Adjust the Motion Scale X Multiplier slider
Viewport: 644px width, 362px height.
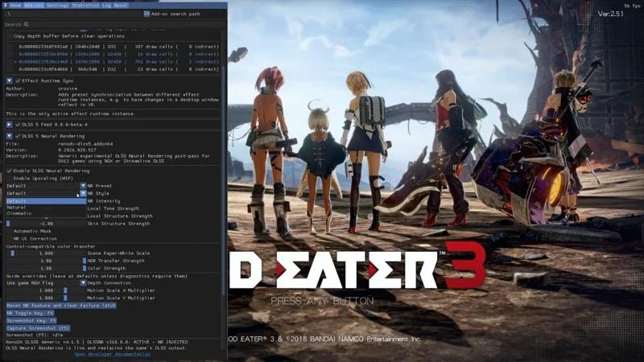(46, 290)
